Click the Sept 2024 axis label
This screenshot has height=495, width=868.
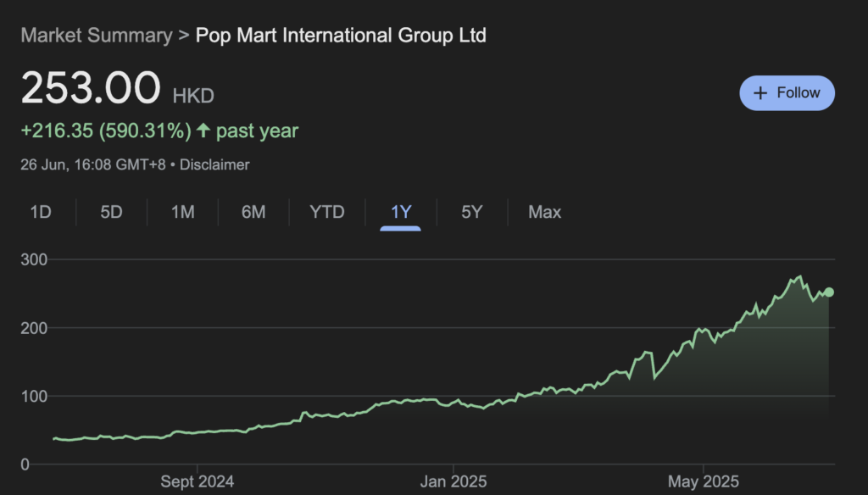(197, 481)
